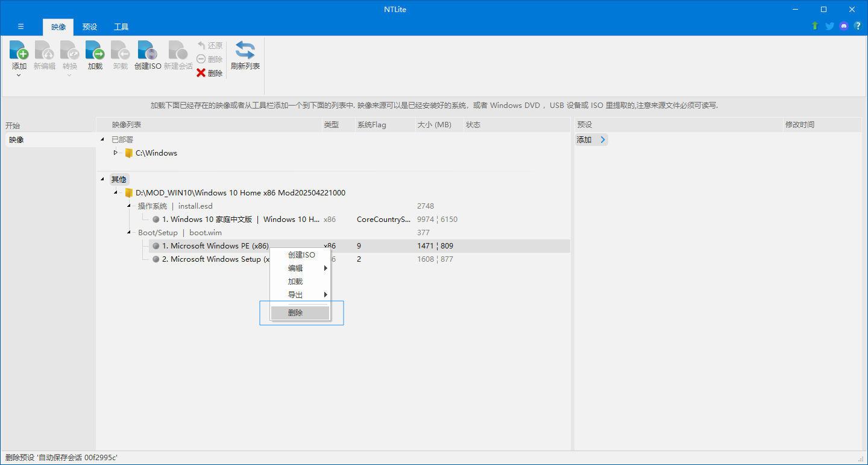The width and height of the screenshot is (868, 465).
Task: Click the 转换 convert toolbar icon
Action: click(x=70, y=49)
